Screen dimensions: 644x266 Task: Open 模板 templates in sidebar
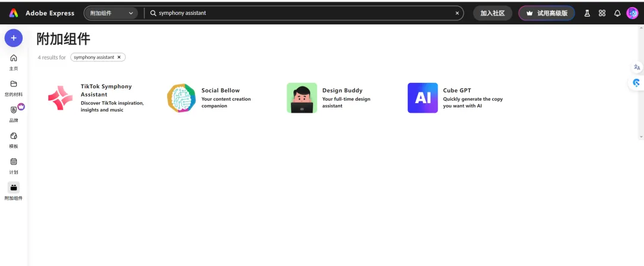(14, 140)
